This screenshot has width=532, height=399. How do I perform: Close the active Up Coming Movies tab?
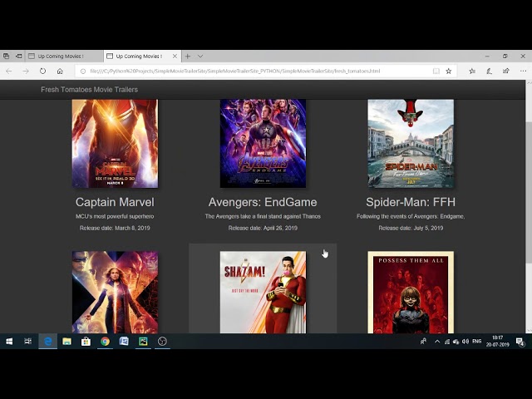pyautogui.click(x=175, y=57)
